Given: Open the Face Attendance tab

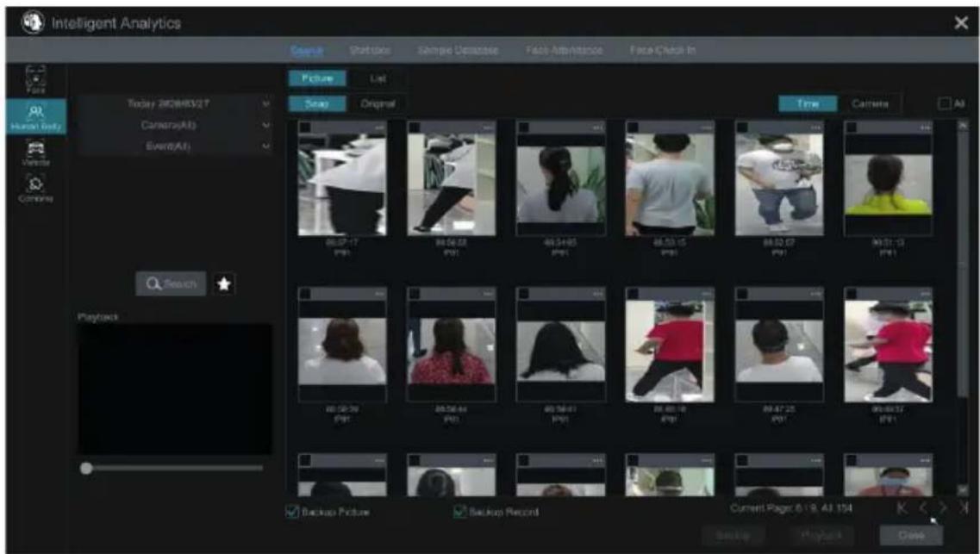Looking at the screenshot, I should (x=565, y=50).
